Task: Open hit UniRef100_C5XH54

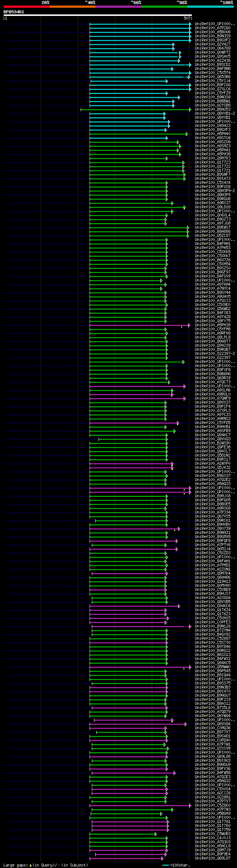Action: coord(213,264)
